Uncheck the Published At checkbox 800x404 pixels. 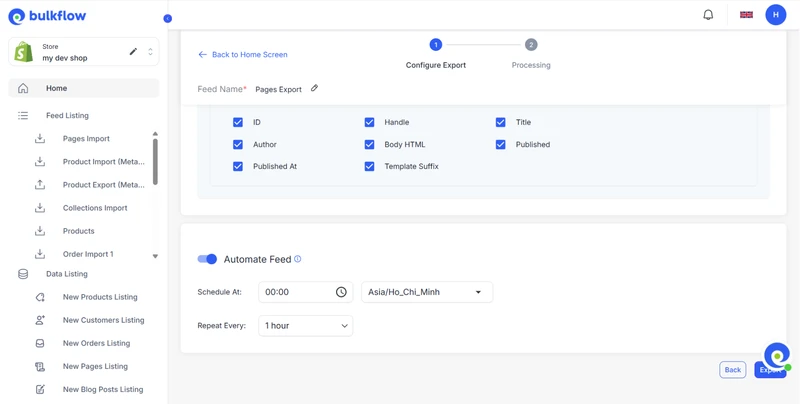pyautogui.click(x=238, y=166)
